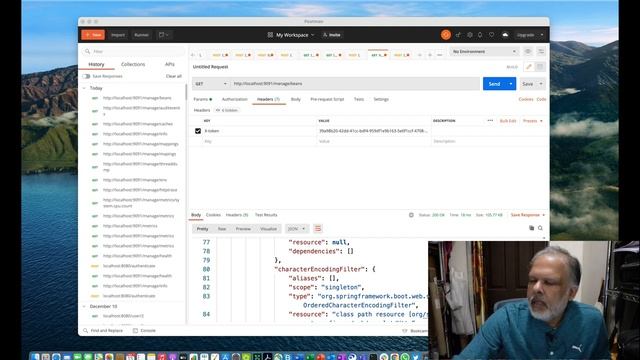This screenshot has width=640, height=360.
Task: Open notifications bell in Postman header
Action: coord(480,35)
